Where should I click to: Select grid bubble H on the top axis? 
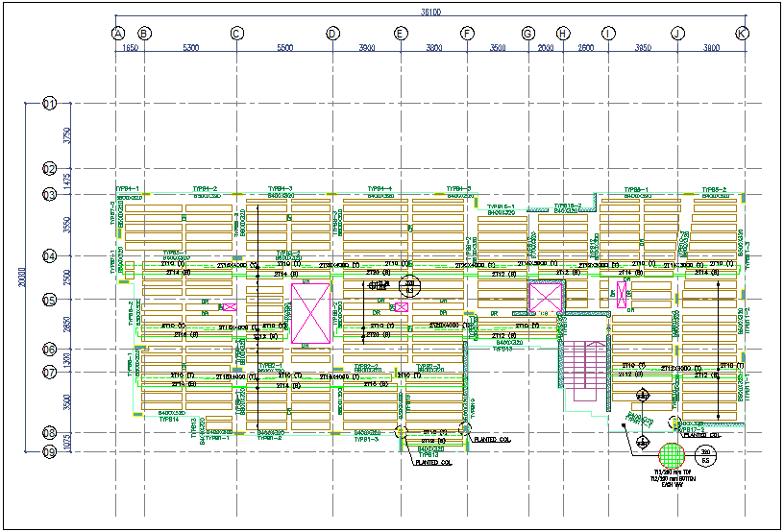click(563, 34)
